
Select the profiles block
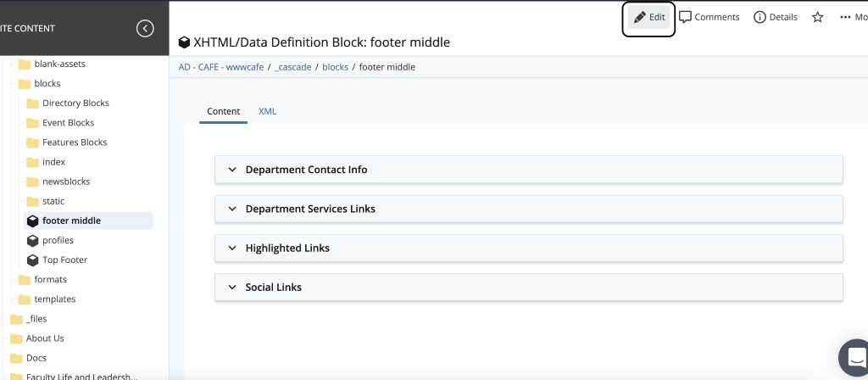click(x=58, y=240)
